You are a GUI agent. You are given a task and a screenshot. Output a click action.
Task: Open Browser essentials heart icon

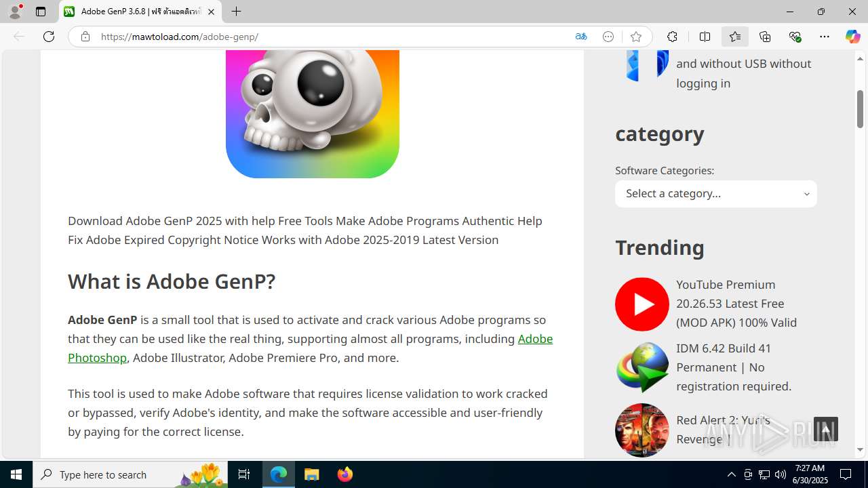pyautogui.click(x=795, y=37)
